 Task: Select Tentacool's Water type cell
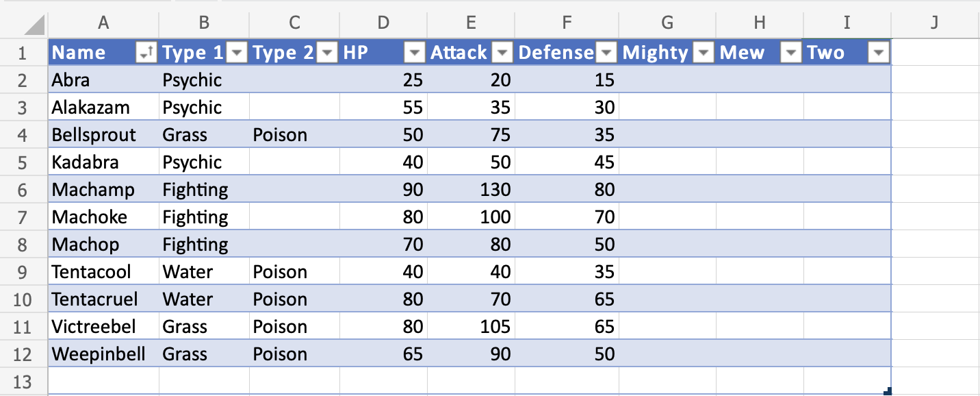click(x=188, y=272)
